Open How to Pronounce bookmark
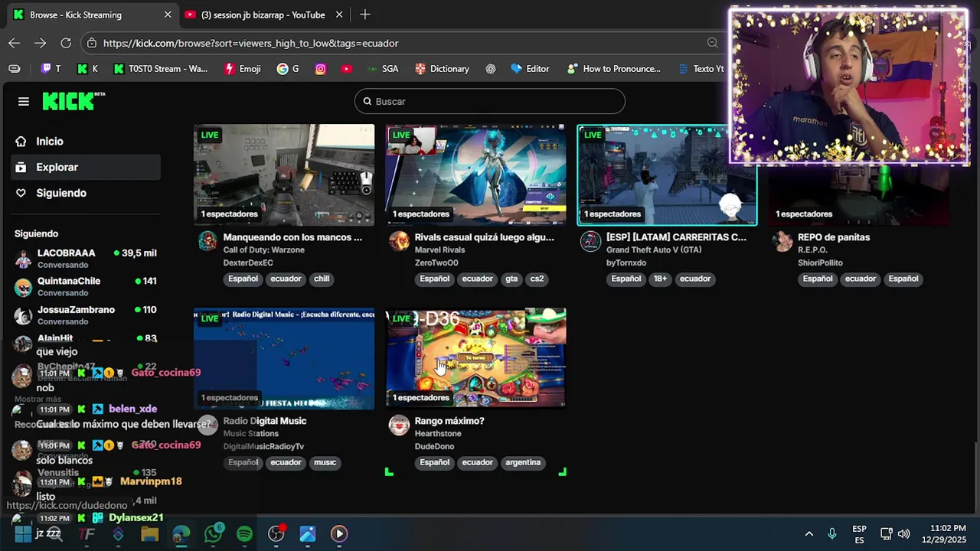The width and height of the screenshot is (980, 551). [613, 68]
